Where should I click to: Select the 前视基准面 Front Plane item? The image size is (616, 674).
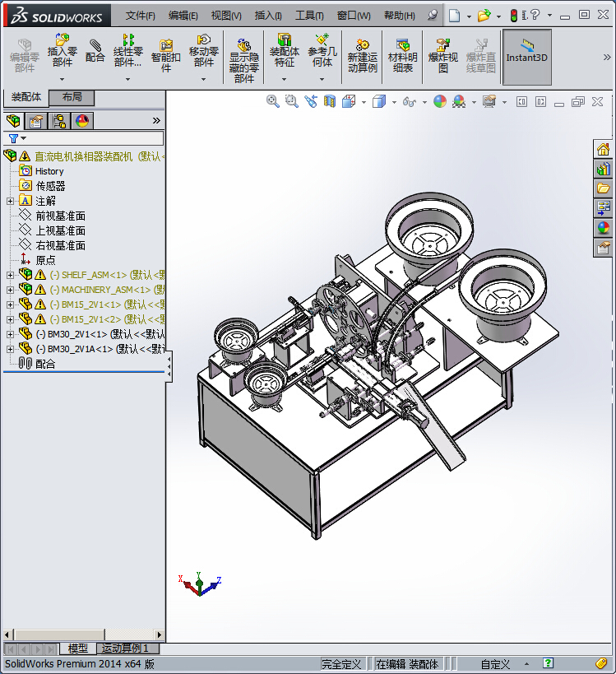pos(61,216)
